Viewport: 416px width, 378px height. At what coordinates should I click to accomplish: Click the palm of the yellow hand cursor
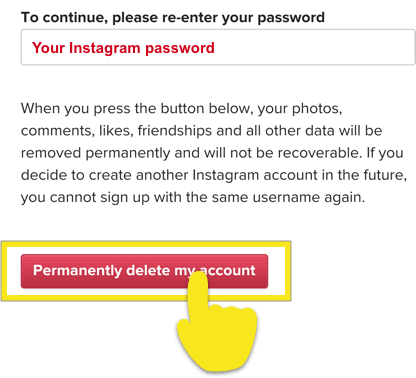(218, 337)
